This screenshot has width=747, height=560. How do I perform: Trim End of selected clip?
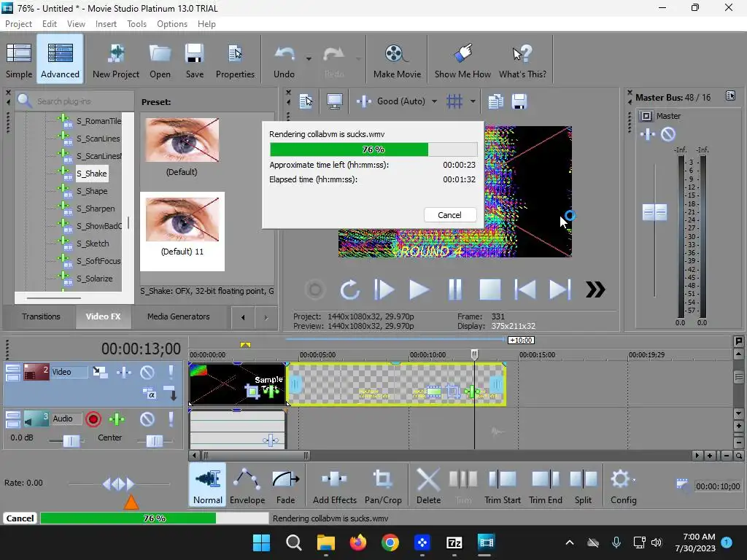[x=546, y=486]
